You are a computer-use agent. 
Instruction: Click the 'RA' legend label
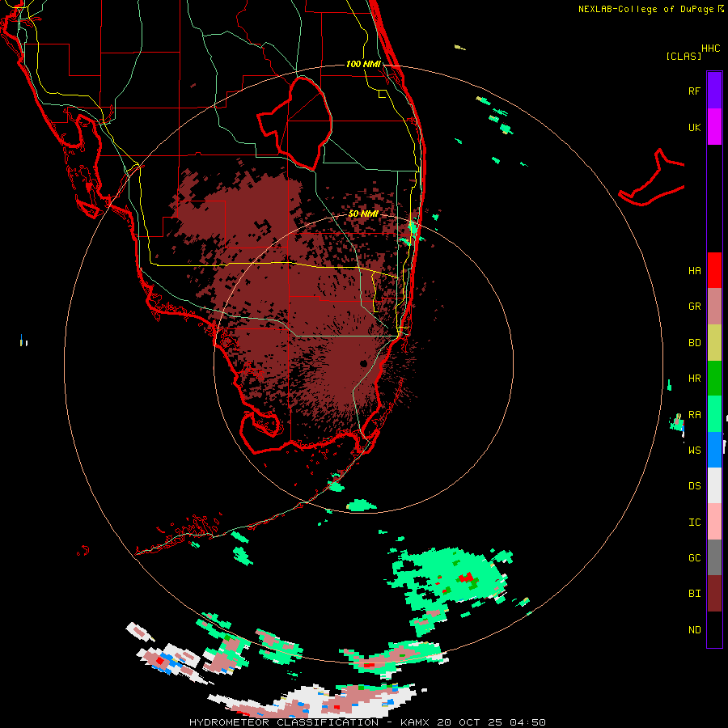point(694,415)
